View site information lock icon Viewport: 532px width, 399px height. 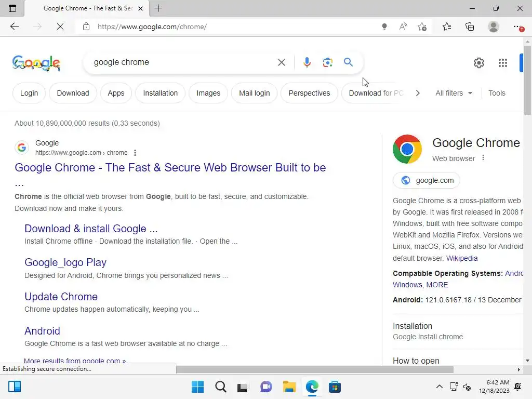pyautogui.click(x=86, y=26)
